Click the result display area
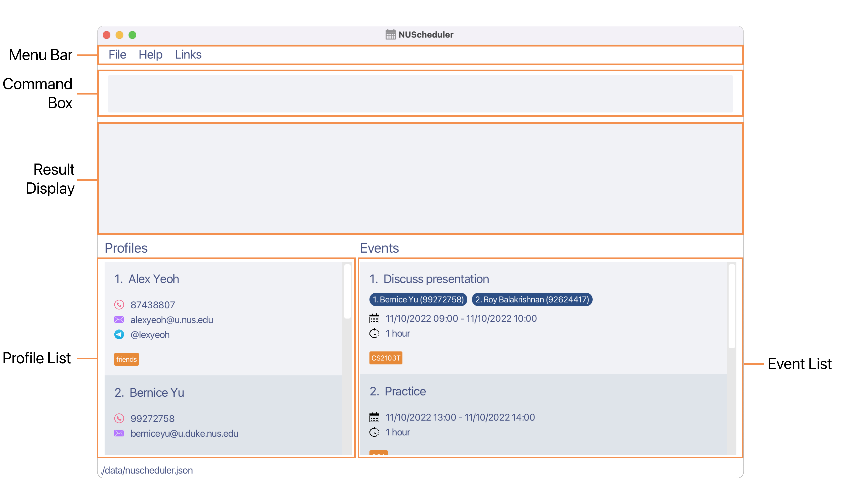841x504 pixels. [x=420, y=179]
